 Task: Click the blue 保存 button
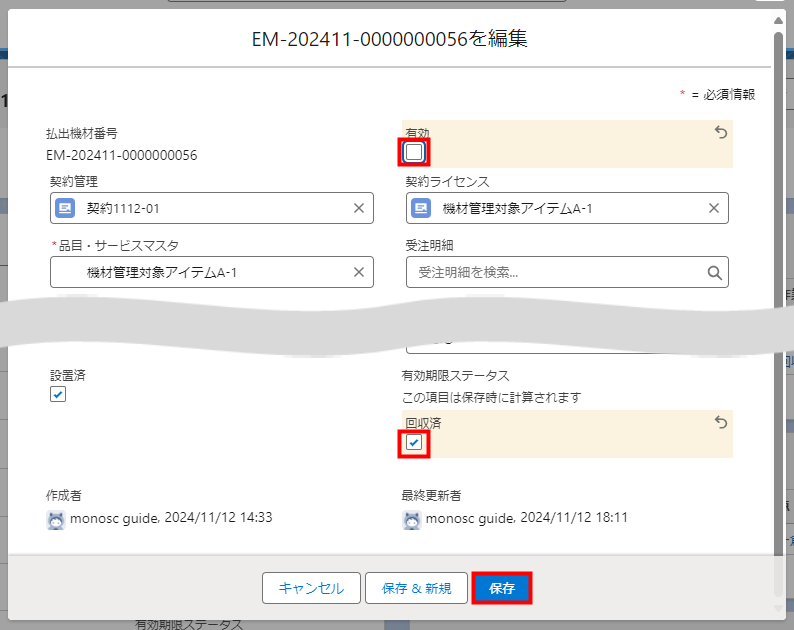501,588
